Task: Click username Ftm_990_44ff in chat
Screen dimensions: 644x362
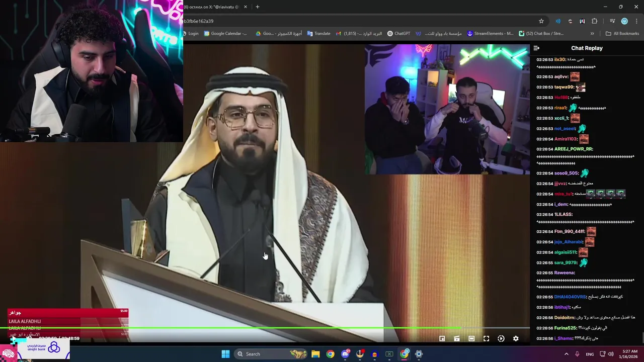Action: tap(570, 232)
